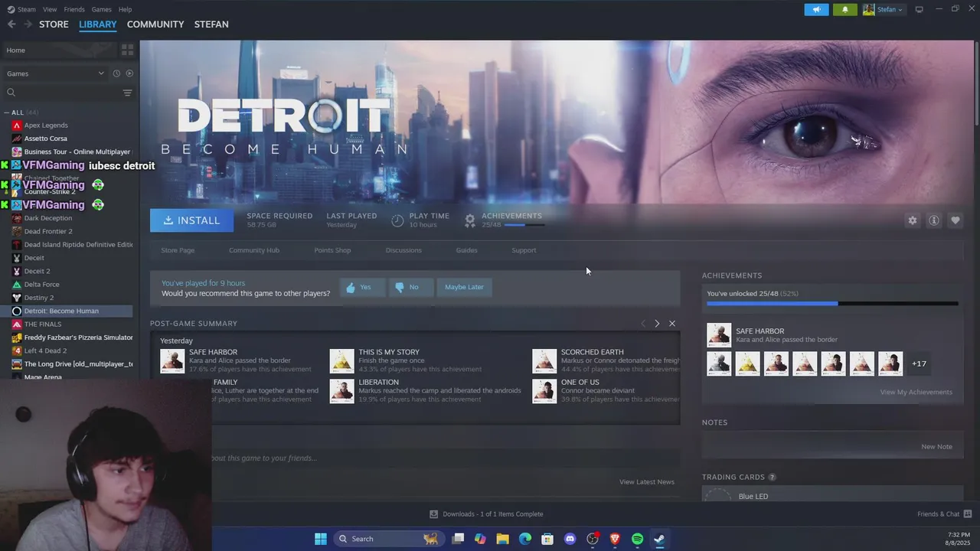Open Brave browser from the taskbar
980x551 pixels.
point(615,539)
